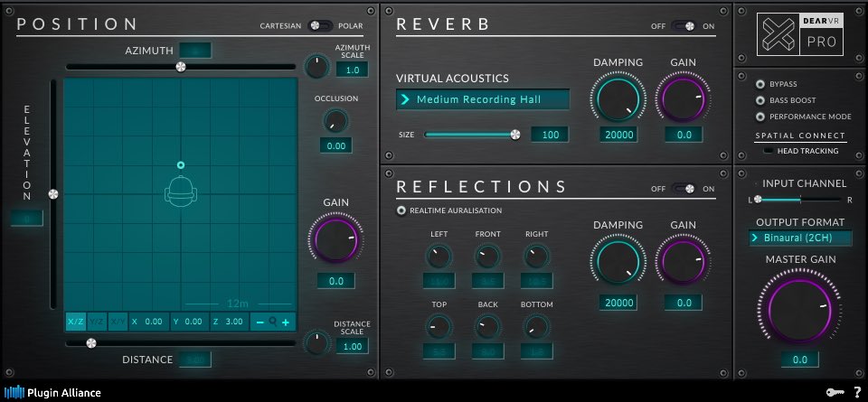Image resolution: width=868 pixels, height=402 pixels.
Task: Click the Master Gain knob
Action: 800,310
